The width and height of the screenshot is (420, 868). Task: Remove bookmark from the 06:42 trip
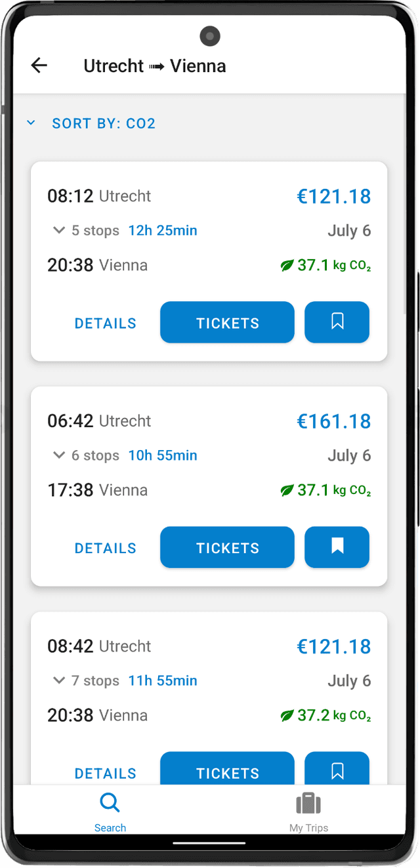click(x=337, y=547)
